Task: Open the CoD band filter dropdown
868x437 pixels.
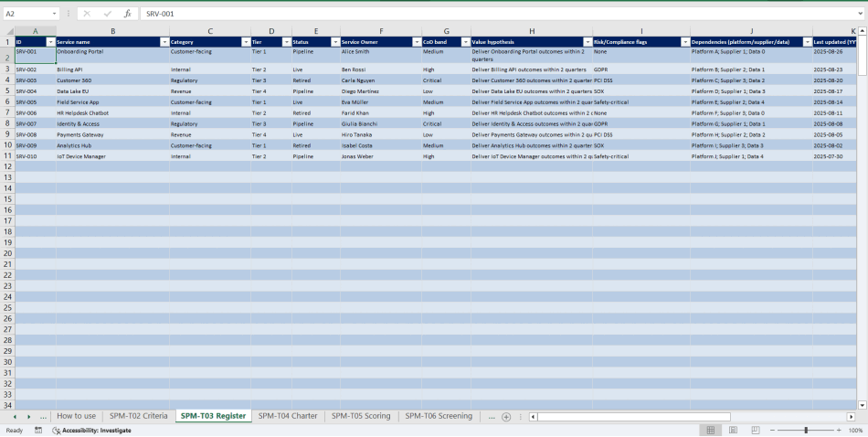Action: pyautogui.click(x=466, y=42)
